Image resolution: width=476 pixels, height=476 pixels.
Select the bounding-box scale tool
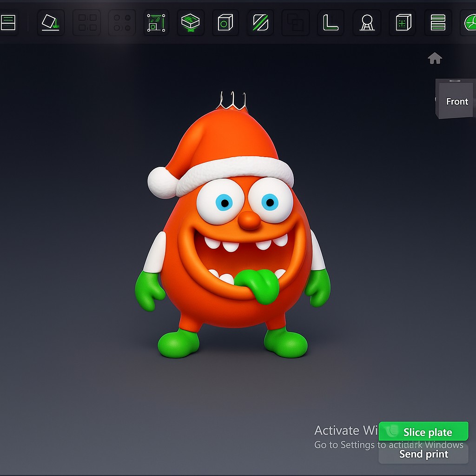coord(156,22)
